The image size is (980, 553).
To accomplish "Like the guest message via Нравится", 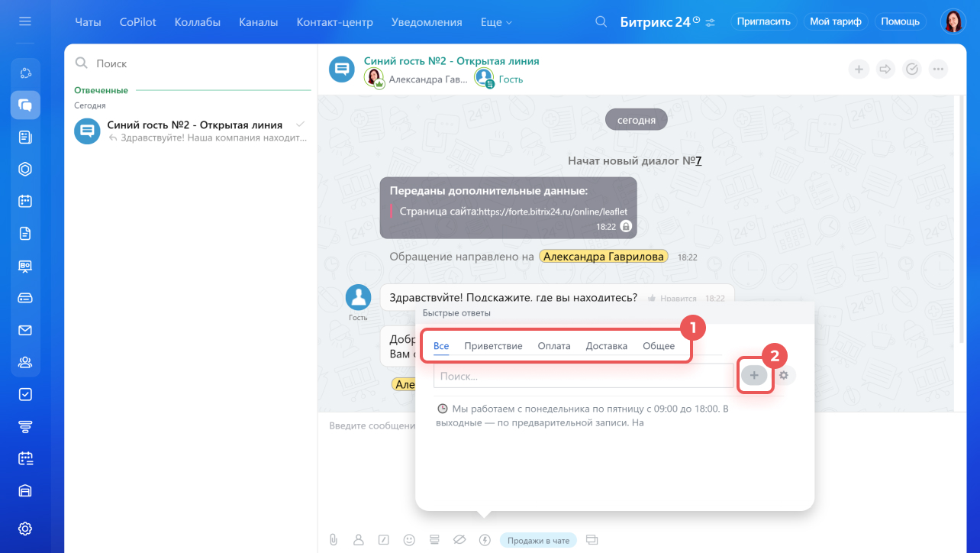I will [x=672, y=299].
